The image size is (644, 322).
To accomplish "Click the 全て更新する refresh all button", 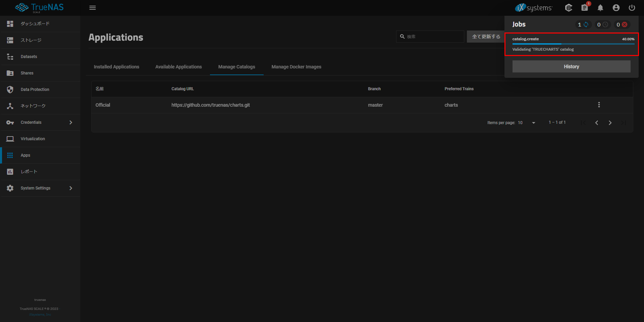I will (x=486, y=37).
